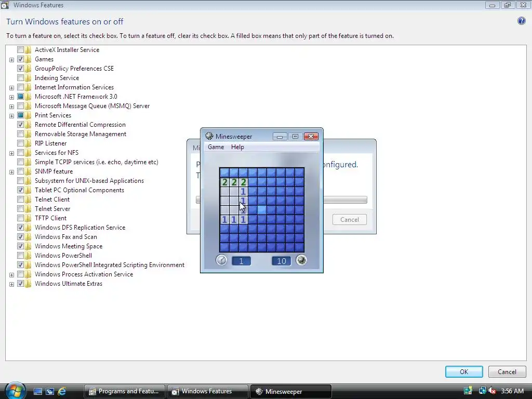Uncheck Remote Differential Compression checkbox
The image size is (532, 399).
click(x=20, y=125)
